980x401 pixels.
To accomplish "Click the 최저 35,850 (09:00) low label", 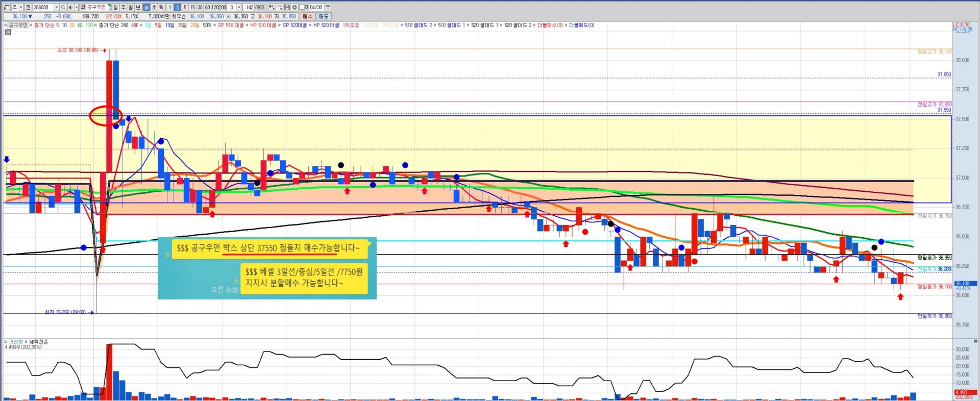I will [65, 312].
